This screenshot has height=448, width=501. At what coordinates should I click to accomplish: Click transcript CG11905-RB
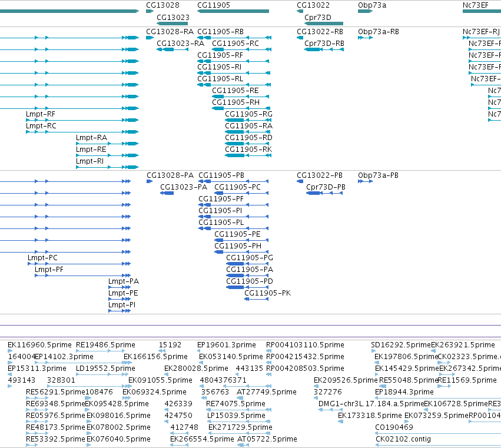tap(220, 32)
